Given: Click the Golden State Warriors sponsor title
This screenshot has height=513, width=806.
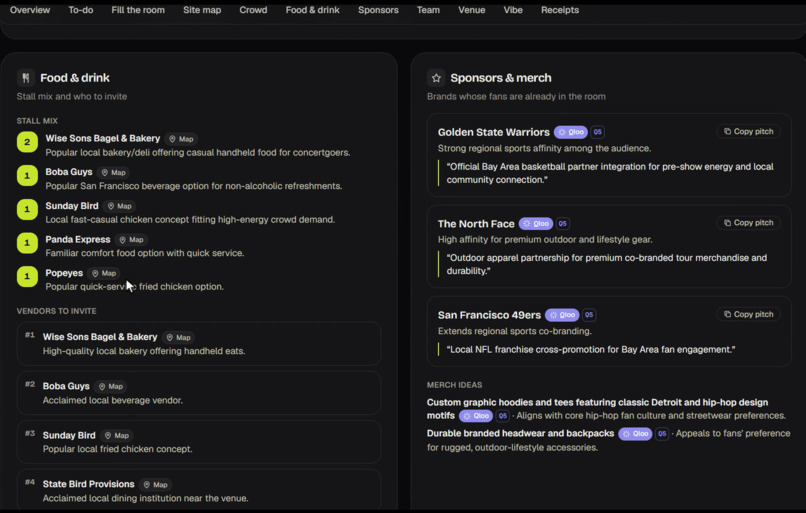Looking at the screenshot, I should click(x=493, y=132).
